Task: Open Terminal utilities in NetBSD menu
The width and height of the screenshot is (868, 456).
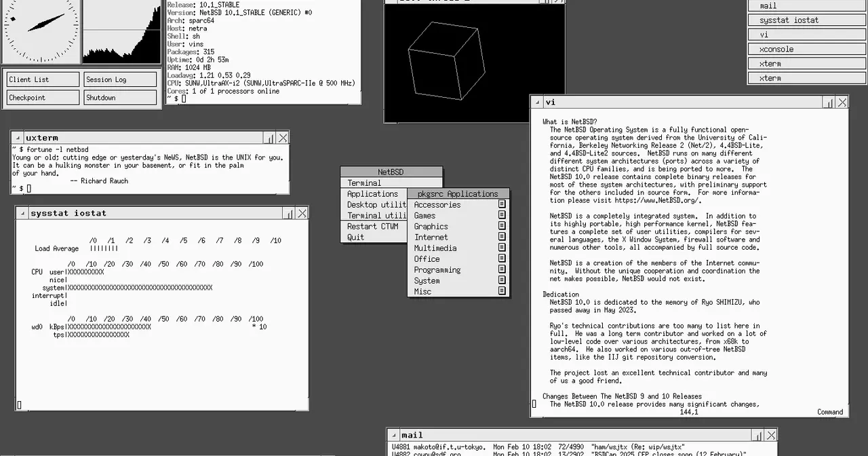Action: click(x=374, y=215)
